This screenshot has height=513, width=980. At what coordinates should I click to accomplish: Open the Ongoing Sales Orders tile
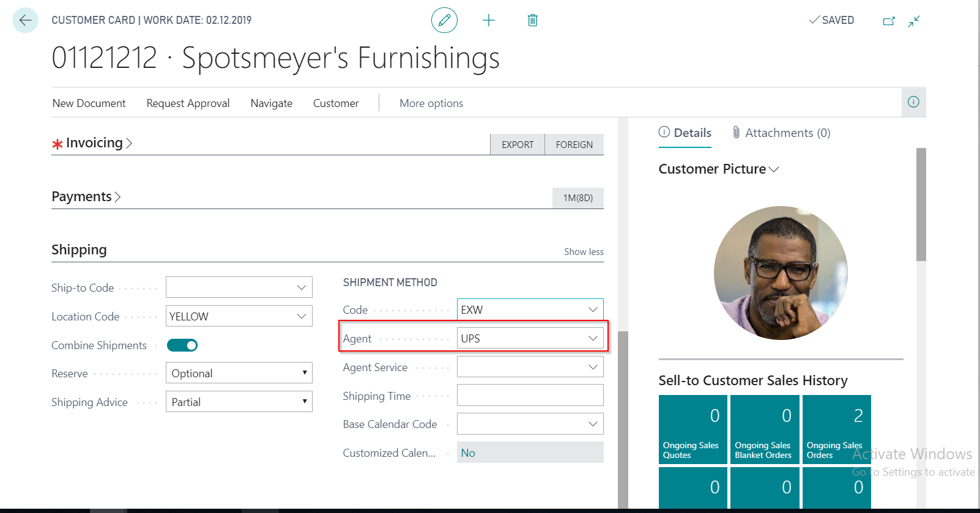[x=836, y=430]
